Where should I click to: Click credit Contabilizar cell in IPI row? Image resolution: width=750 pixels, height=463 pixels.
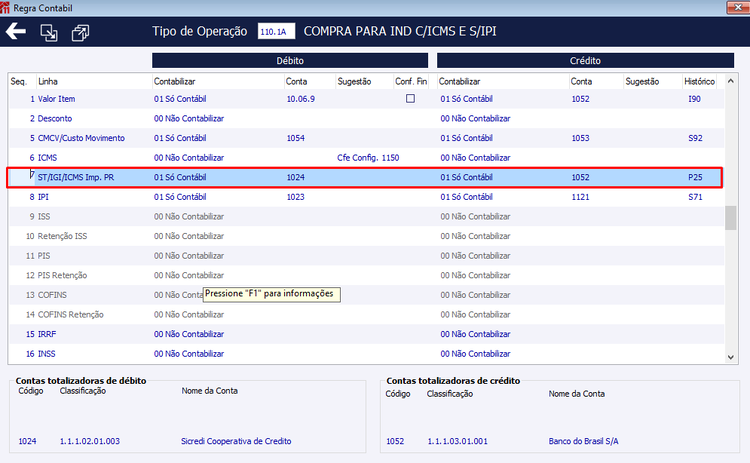point(466,197)
